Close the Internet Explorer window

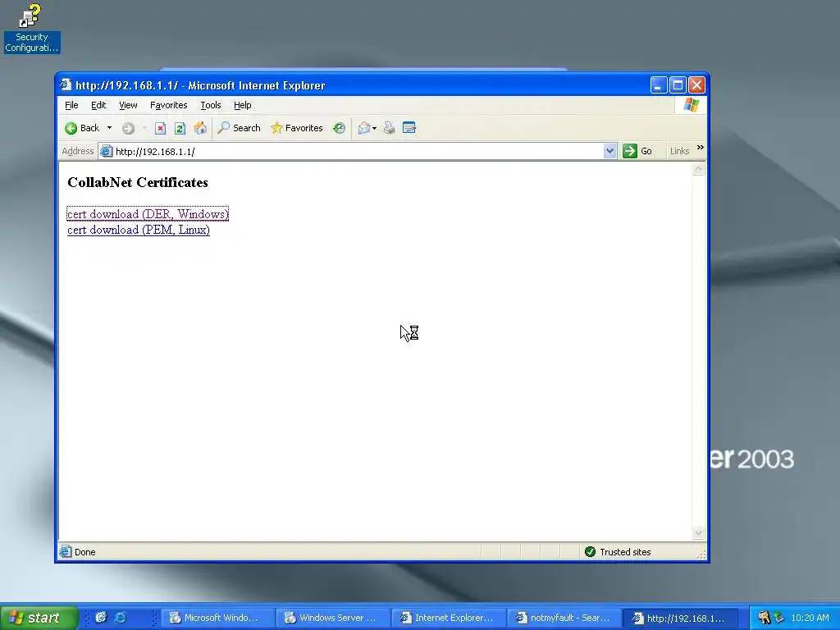(x=696, y=85)
